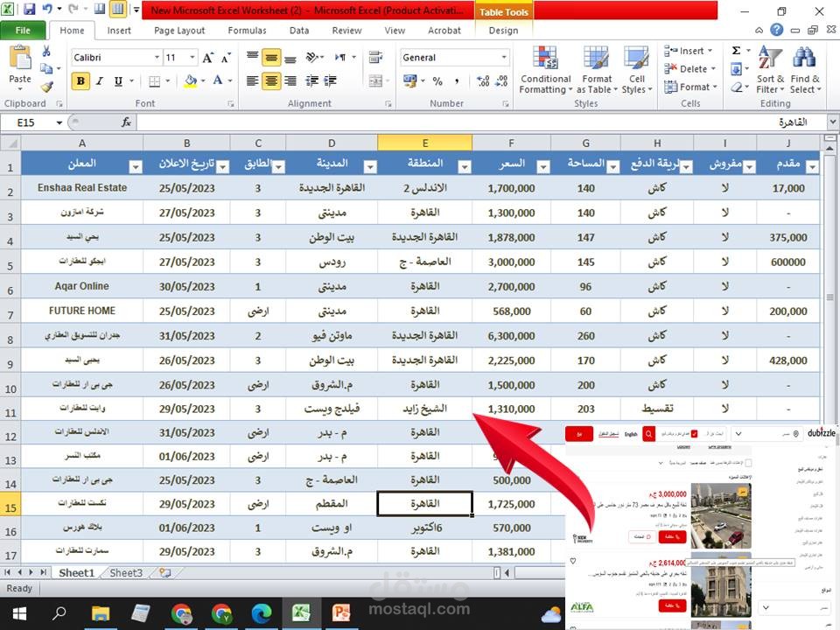Open the font size 11 dropdown
The height and width of the screenshot is (630, 840).
(x=192, y=58)
